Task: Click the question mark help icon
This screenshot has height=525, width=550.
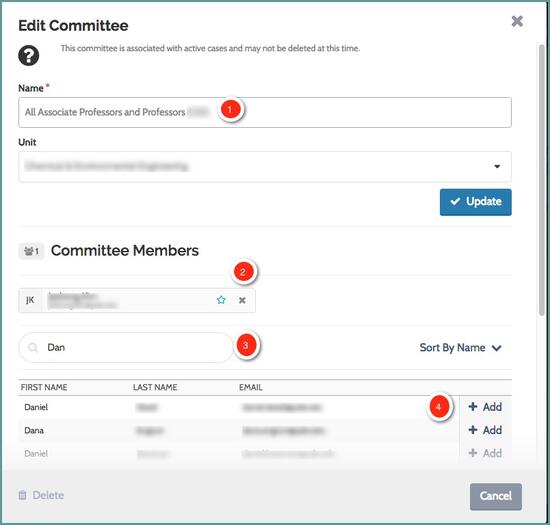Action: pyautogui.click(x=29, y=56)
